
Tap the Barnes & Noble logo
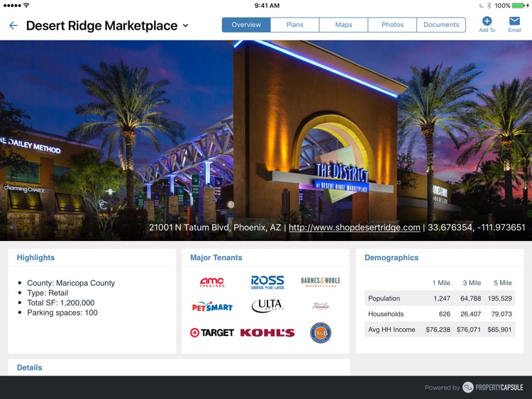coord(321,282)
